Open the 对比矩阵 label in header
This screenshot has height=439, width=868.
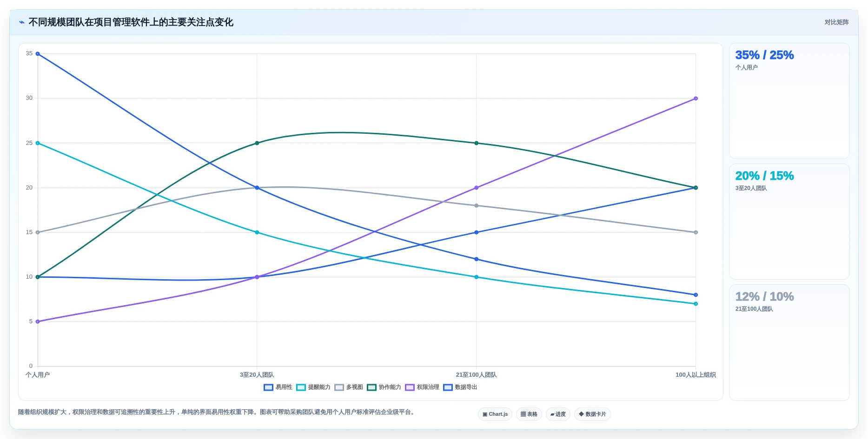(836, 22)
